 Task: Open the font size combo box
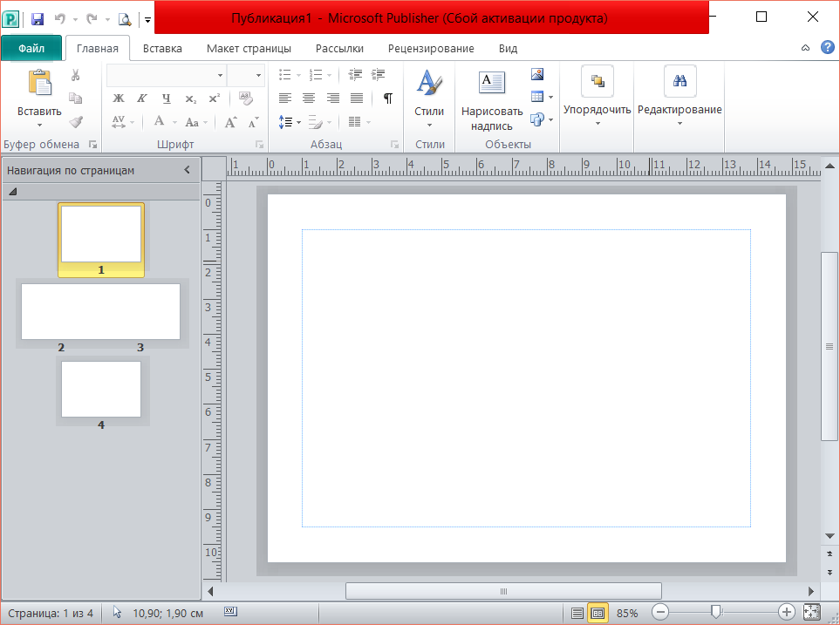pos(245,75)
